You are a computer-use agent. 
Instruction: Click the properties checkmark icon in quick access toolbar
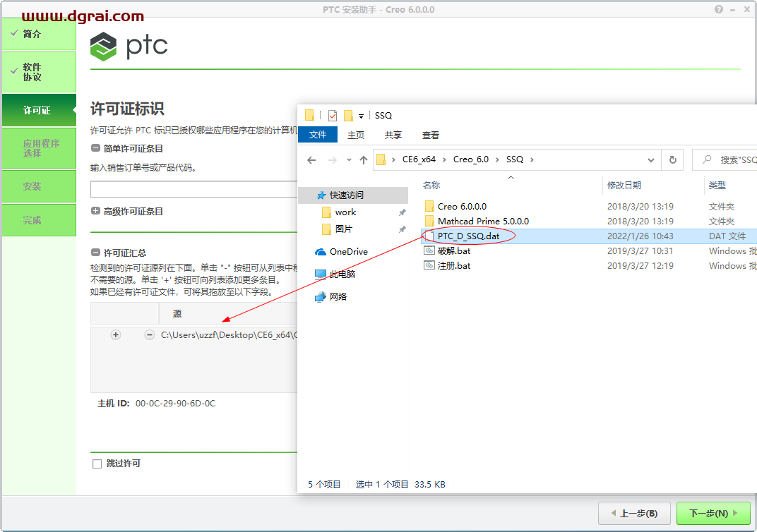pyautogui.click(x=332, y=115)
